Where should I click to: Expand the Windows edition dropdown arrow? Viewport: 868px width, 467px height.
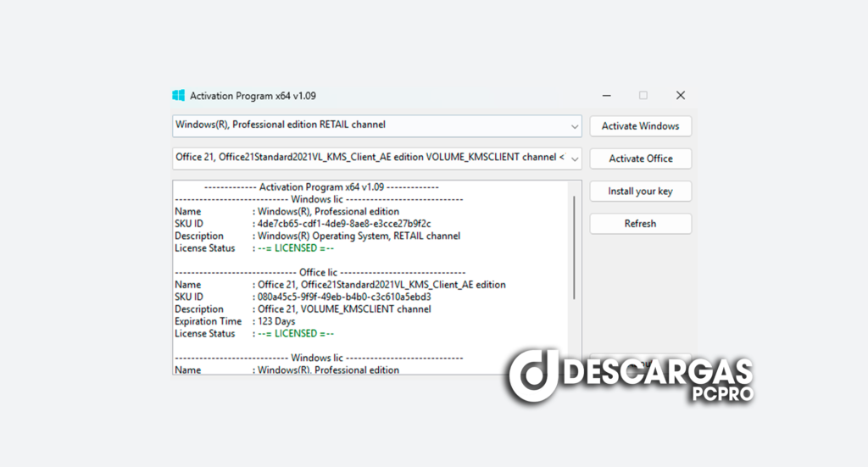[x=575, y=126]
